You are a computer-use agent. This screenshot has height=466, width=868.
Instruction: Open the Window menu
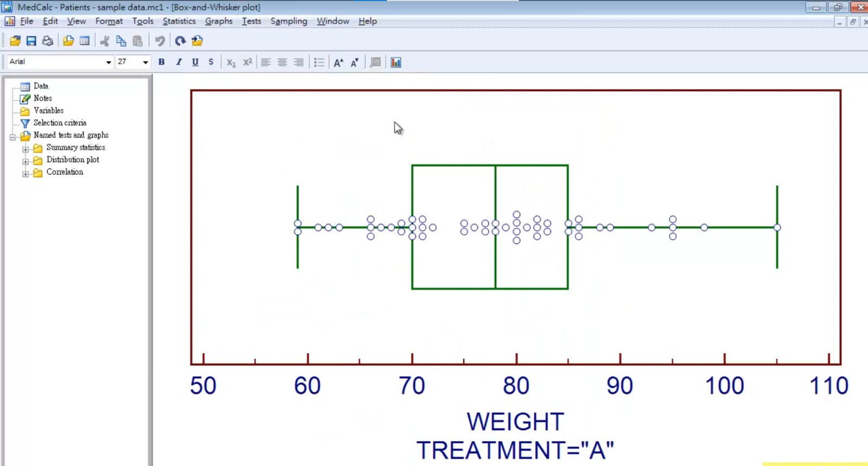333,21
